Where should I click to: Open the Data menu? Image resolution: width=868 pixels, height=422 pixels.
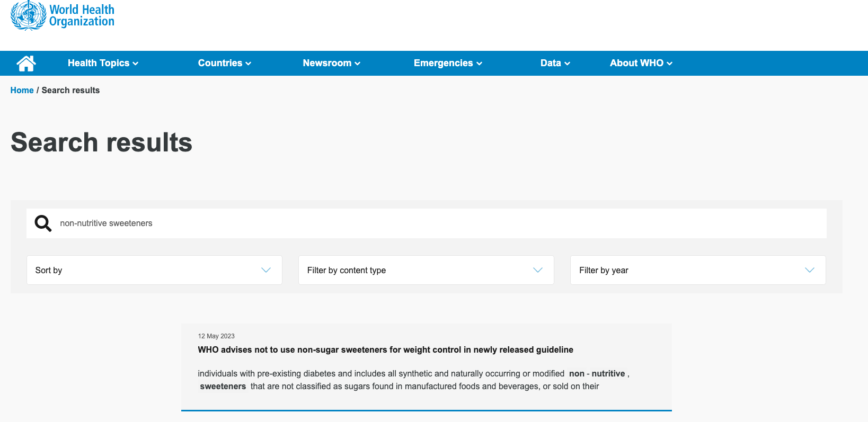point(555,63)
